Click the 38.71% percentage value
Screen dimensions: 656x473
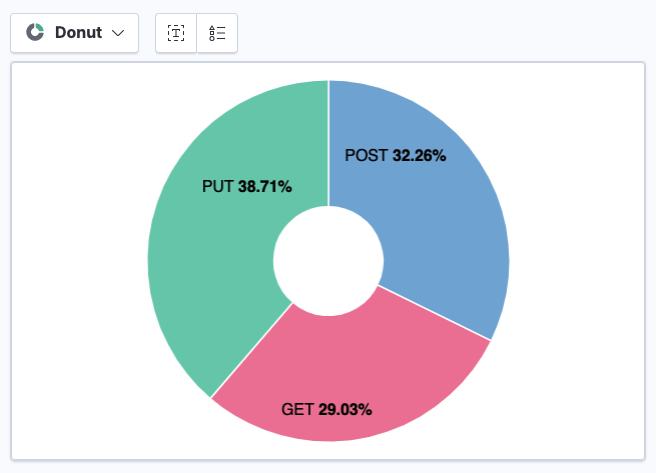265,186
